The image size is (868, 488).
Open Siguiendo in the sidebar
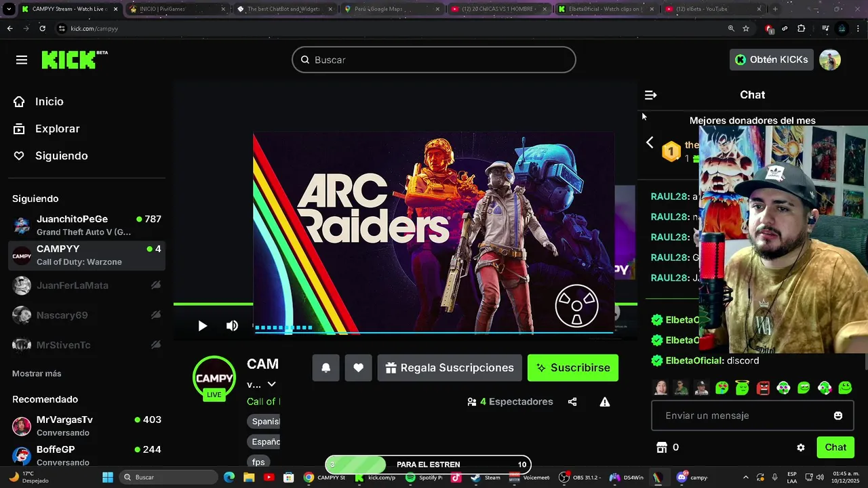(52, 156)
